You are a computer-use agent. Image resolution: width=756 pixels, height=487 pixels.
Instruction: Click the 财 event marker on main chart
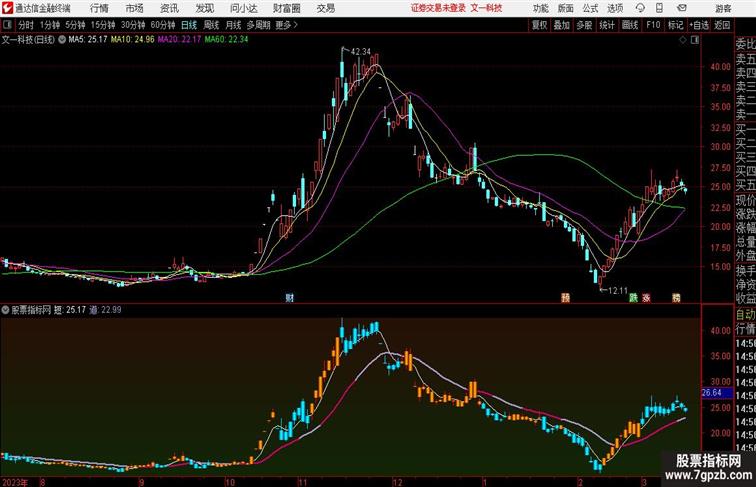tap(289, 298)
